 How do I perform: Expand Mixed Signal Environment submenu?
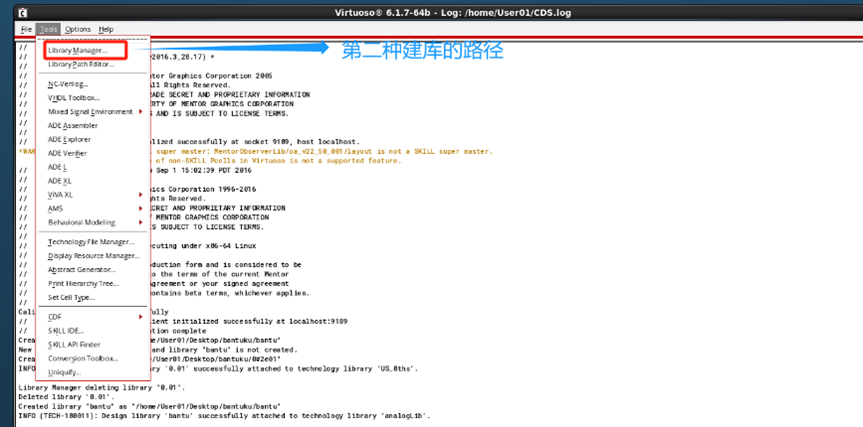point(90,112)
